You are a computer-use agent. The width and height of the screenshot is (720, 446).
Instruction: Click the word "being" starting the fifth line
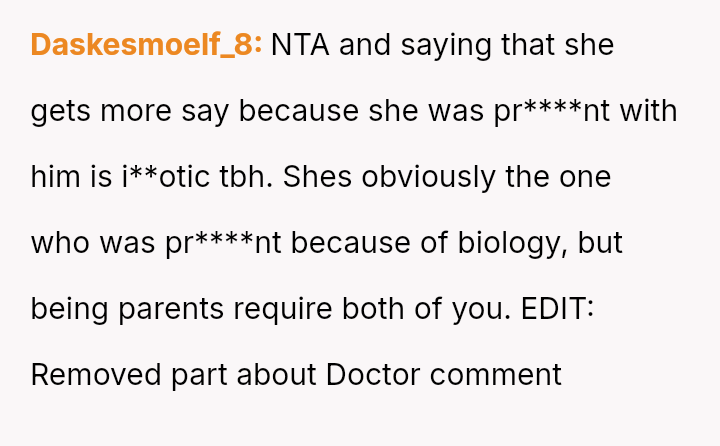pos(69,310)
